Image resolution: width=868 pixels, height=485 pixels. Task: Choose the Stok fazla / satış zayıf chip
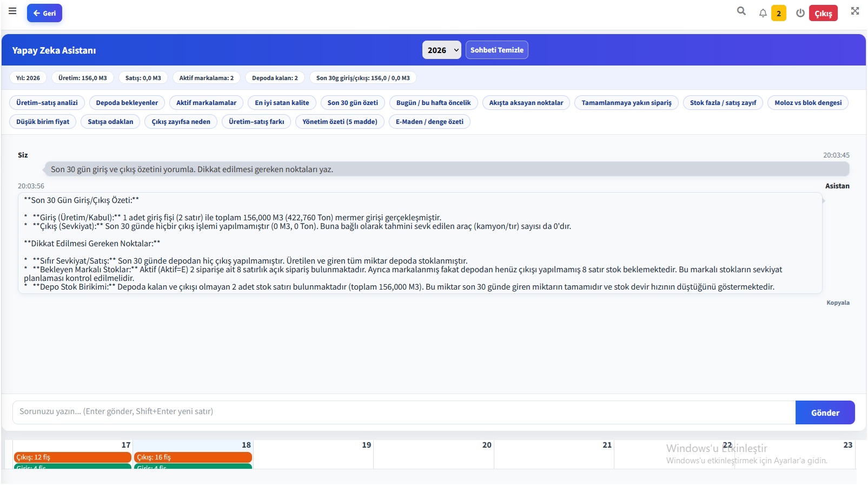tap(723, 103)
